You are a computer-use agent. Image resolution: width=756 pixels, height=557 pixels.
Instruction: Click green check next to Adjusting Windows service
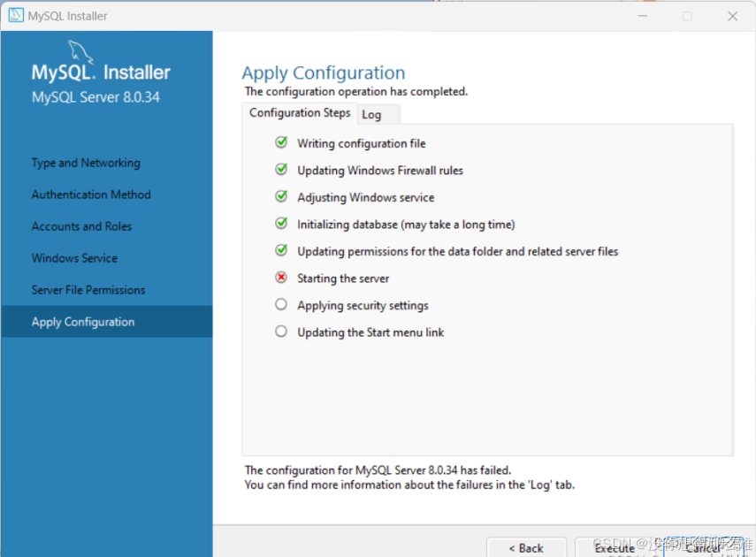click(x=281, y=196)
